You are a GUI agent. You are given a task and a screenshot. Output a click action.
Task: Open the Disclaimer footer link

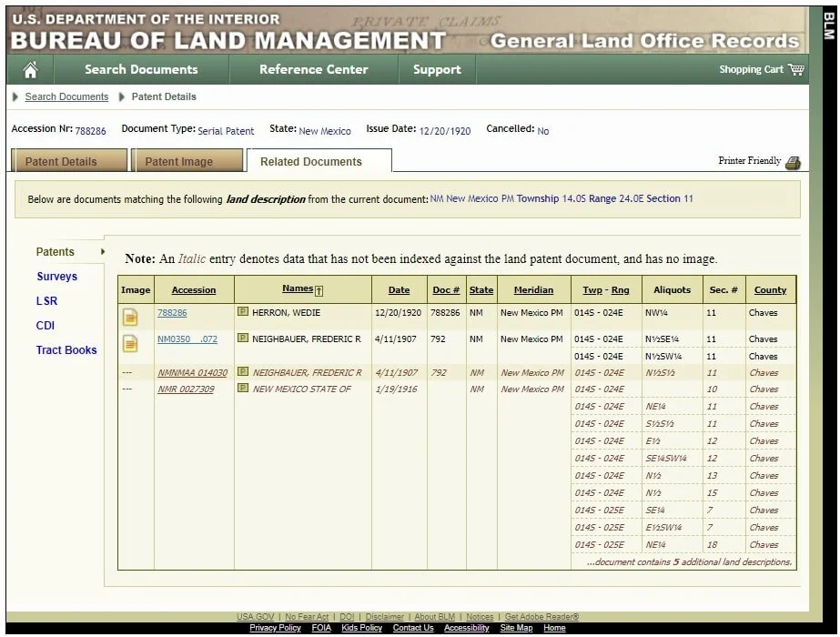click(385, 617)
